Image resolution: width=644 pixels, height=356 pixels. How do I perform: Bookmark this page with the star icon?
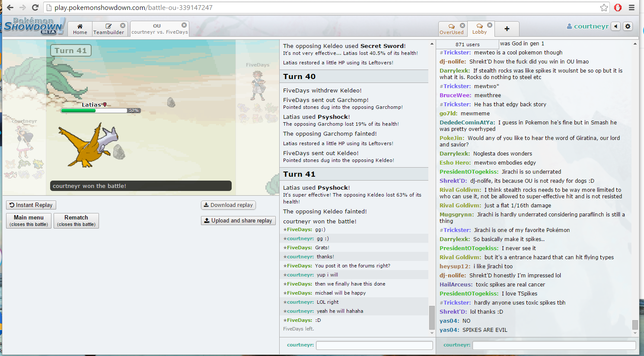point(604,7)
